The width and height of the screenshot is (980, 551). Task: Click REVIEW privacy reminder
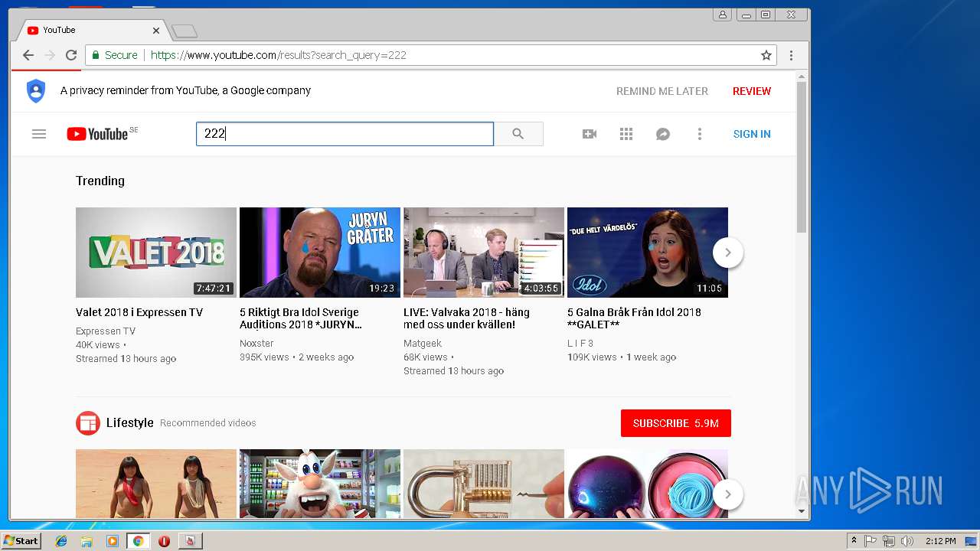coord(752,91)
